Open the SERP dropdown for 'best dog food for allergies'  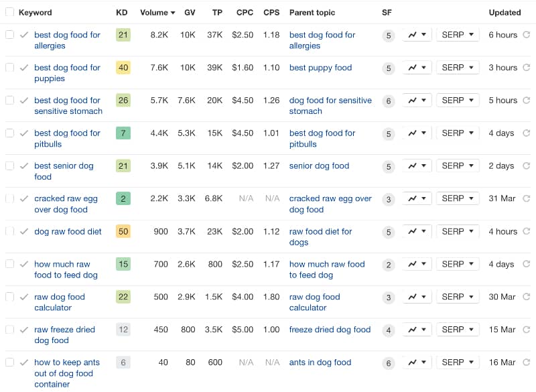[457, 35]
